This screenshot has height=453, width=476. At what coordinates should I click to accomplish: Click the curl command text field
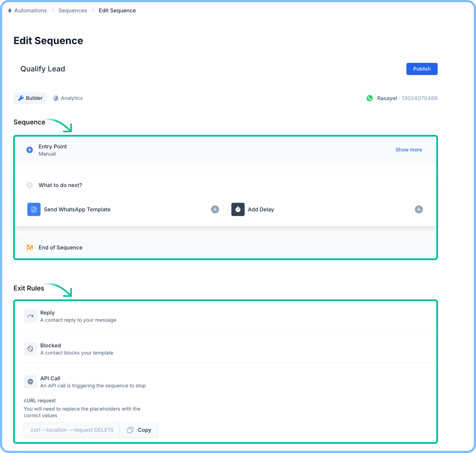click(72, 430)
